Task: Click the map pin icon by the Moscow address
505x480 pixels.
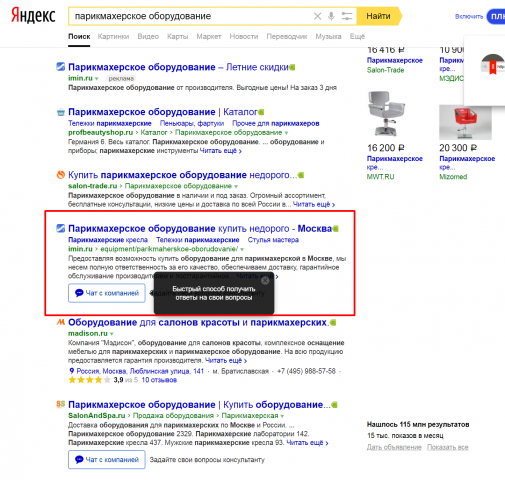Action: pos(71,371)
